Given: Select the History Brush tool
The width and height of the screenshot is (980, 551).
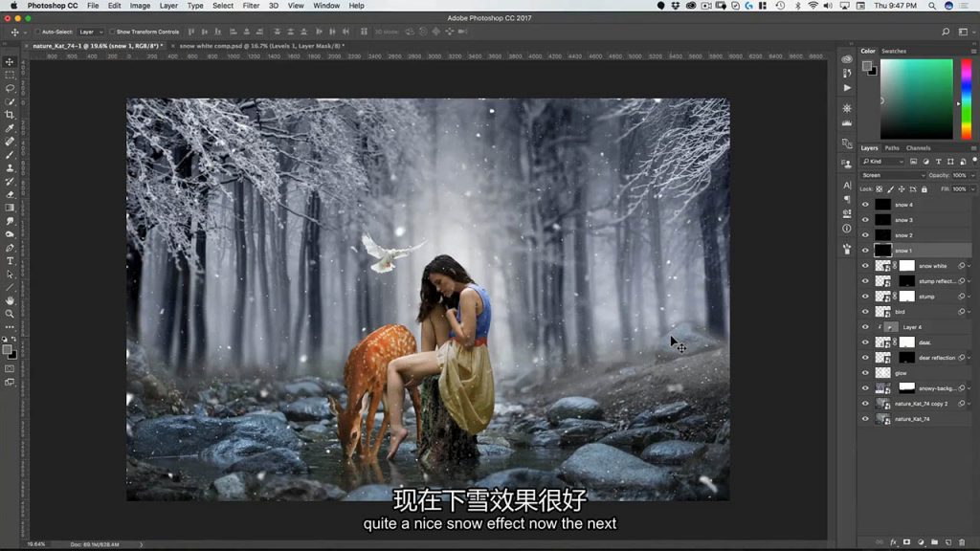Looking at the screenshot, I should 10,181.
